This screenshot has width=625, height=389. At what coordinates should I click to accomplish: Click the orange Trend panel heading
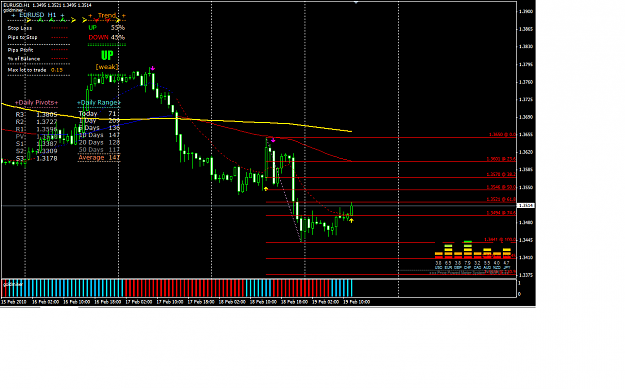coord(107,16)
